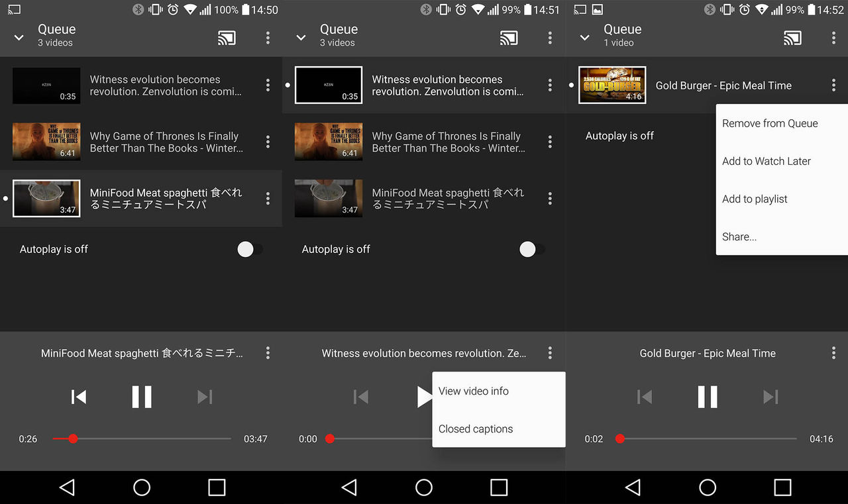Open Closed captions from the menu
848x504 pixels.
pos(476,428)
